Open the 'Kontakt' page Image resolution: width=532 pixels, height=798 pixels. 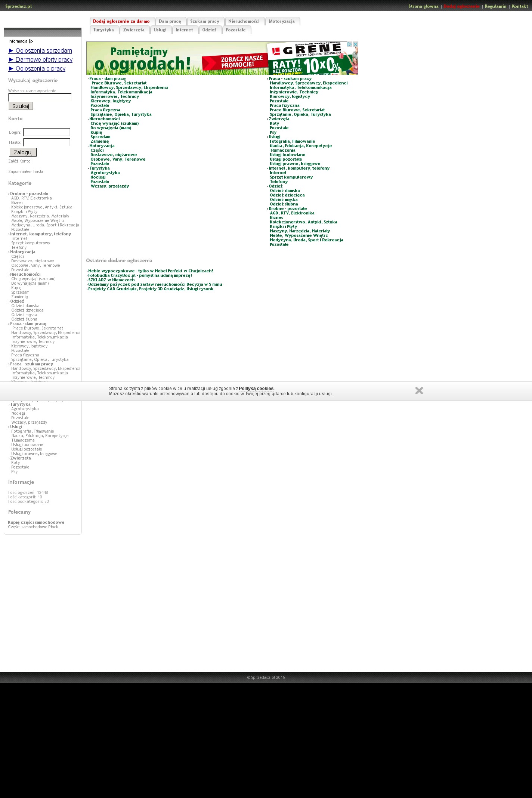(x=520, y=6)
